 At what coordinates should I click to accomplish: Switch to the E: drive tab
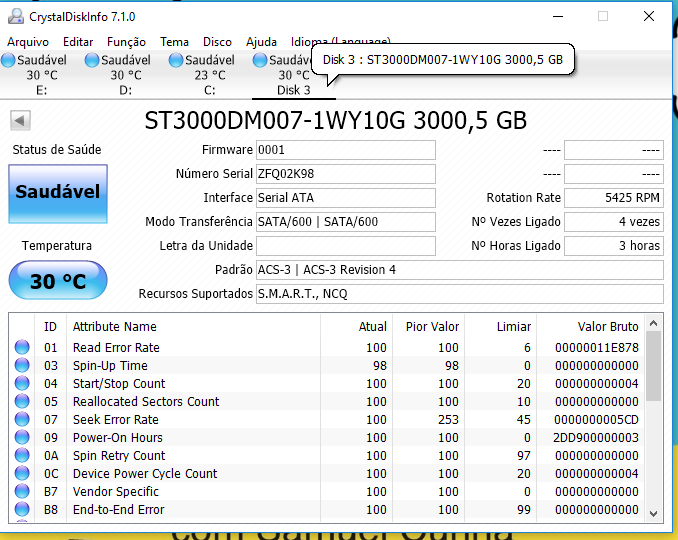(42, 75)
